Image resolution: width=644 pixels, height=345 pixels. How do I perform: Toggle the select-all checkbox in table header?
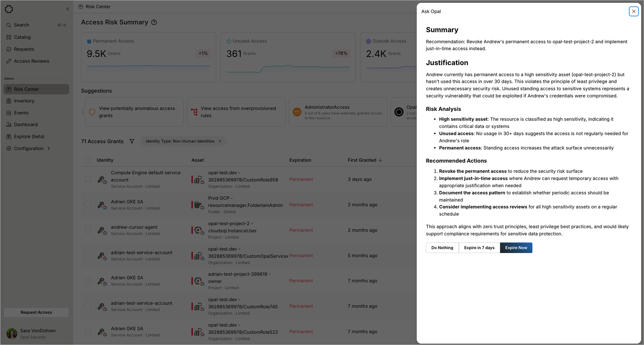tap(88, 160)
